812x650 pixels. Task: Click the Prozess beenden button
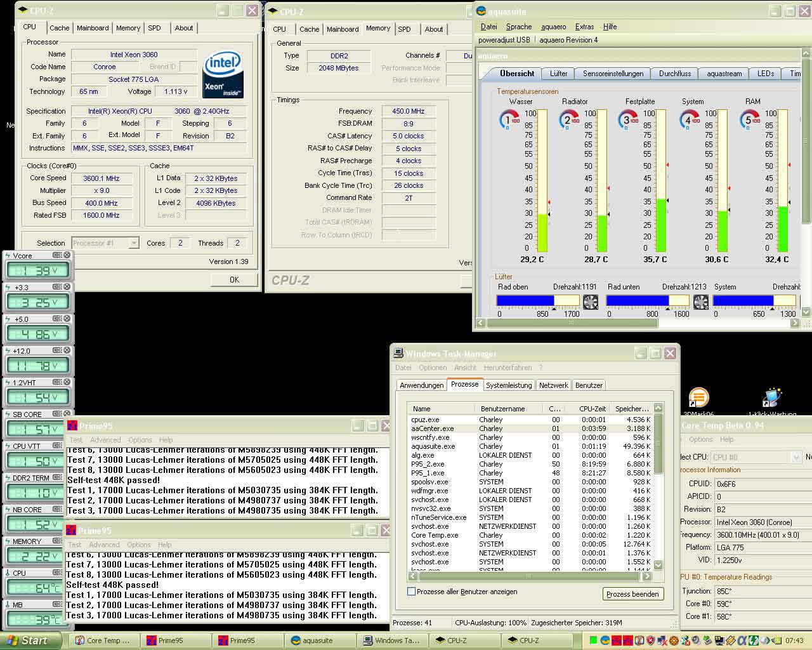pyautogui.click(x=632, y=594)
